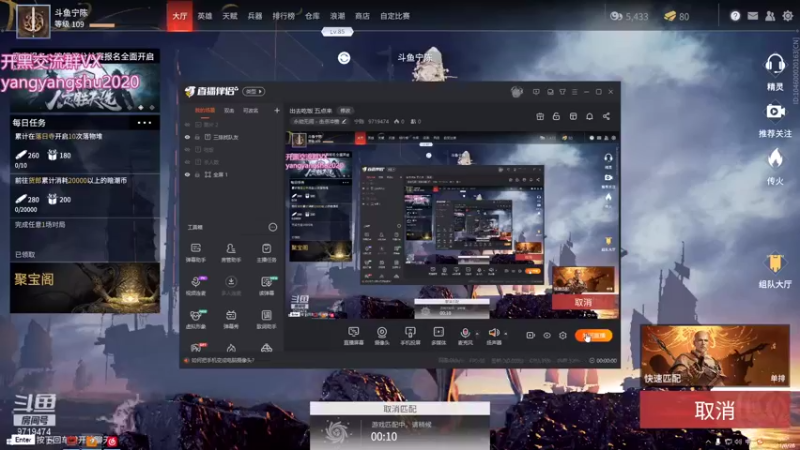The width and height of the screenshot is (800, 450).
Task: Open the 自定比赛 tab
Action: [395, 16]
